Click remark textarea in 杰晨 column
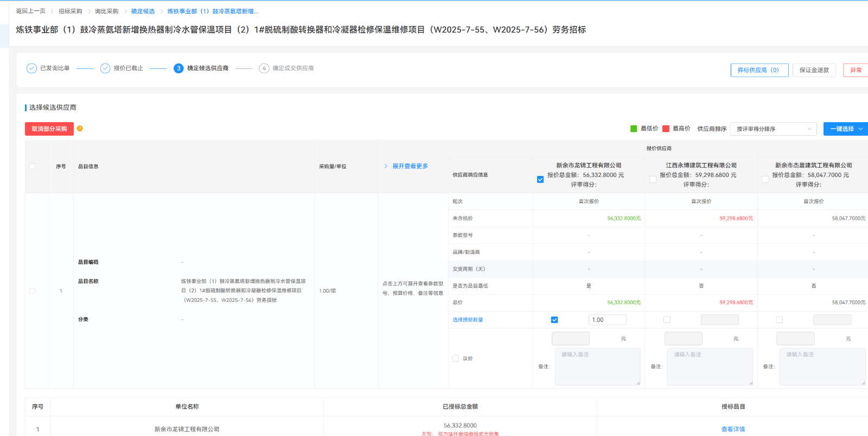 (822, 367)
